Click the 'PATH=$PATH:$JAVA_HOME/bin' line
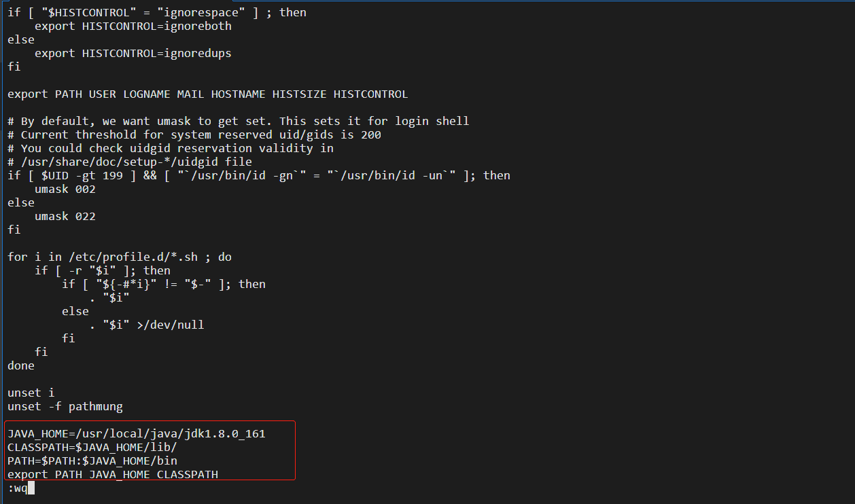The image size is (855, 504). pos(92,461)
